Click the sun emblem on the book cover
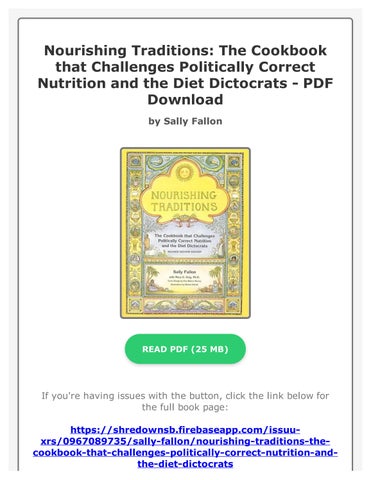The image size is (371, 480). (183, 172)
